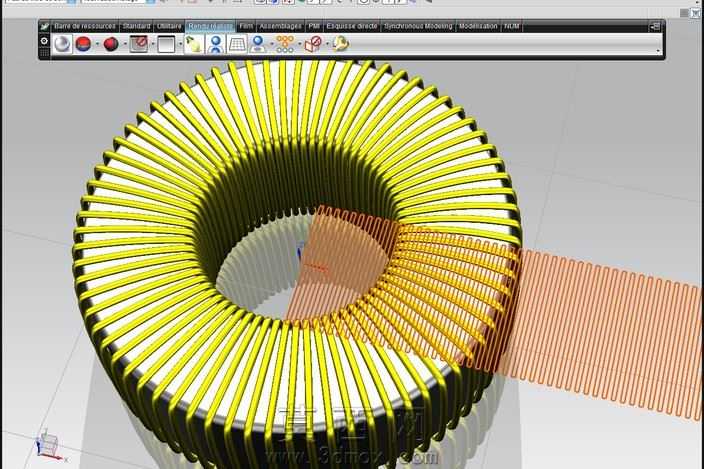Click the blue figure on platform icon
The height and width of the screenshot is (469, 704).
pos(258,44)
